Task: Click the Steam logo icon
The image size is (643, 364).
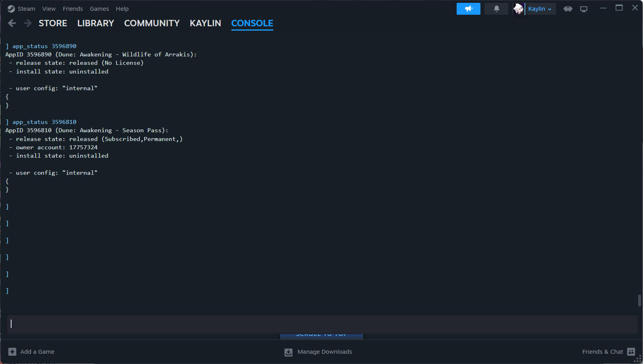Action: 11,9
